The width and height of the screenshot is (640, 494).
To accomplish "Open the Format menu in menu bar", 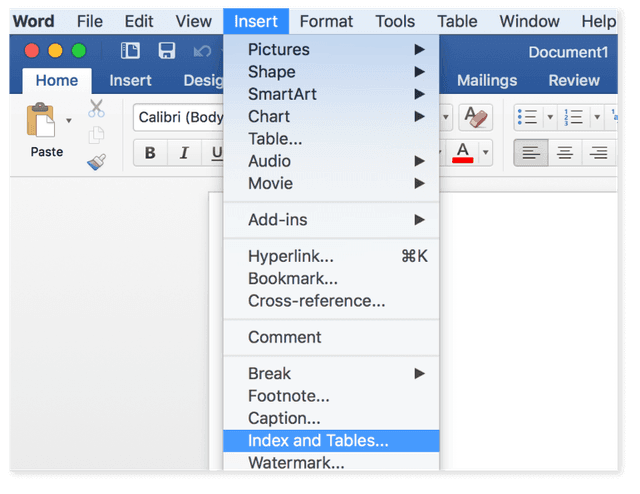I will (x=326, y=21).
